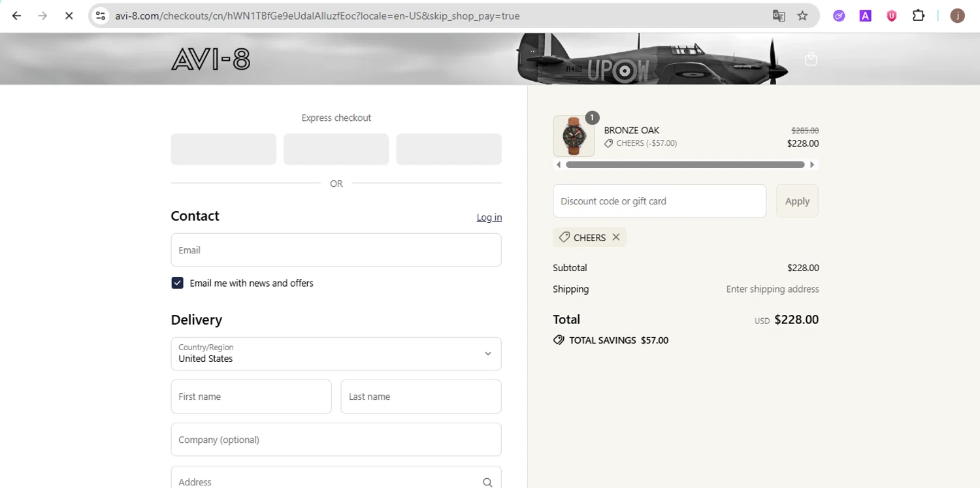Image resolution: width=980 pixels, height=488 pixels.
Task: Bookmark this page with the star icon
Action: (802, 16)
